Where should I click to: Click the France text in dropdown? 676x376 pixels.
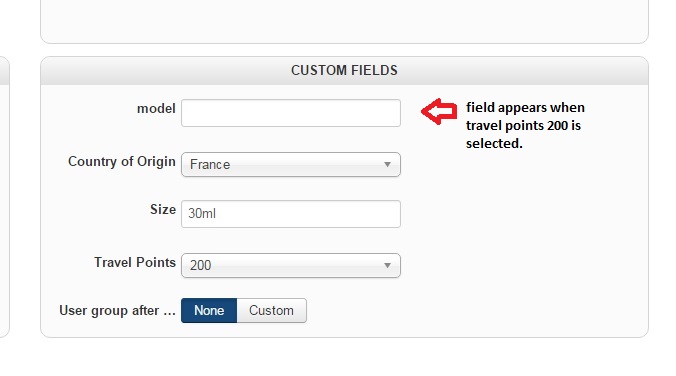(x=210, y=165)
